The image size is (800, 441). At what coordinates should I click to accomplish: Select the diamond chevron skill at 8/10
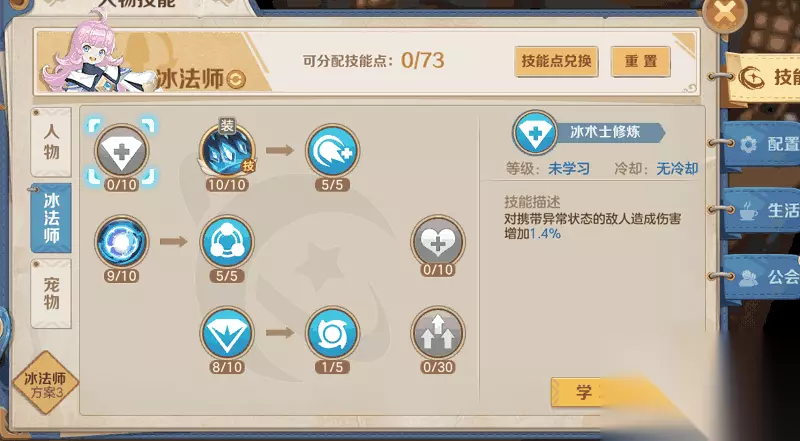(x=227, y=333)
